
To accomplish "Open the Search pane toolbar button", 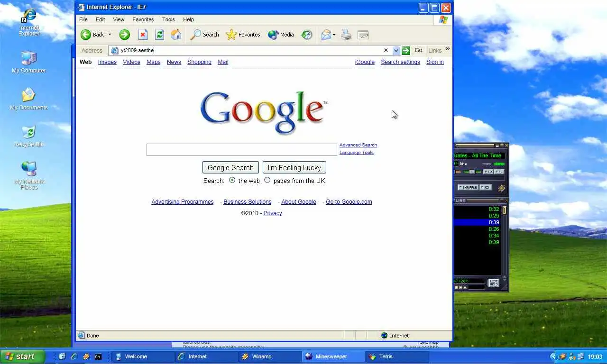I will pyautogui.click(x=205, y=35).
